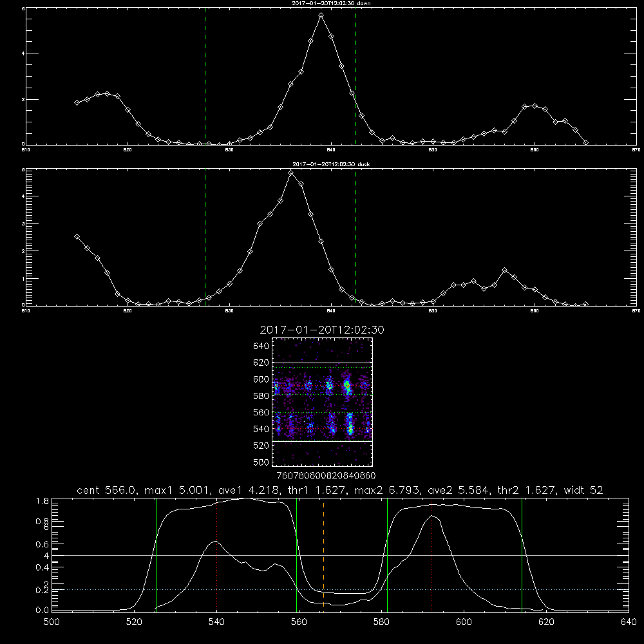Click the highest diamond marker in dusk plot
644x644 pixels.
(x=291, y=173)
